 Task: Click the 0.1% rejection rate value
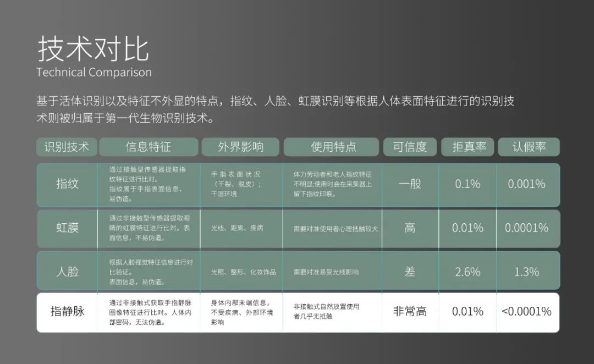468,184
